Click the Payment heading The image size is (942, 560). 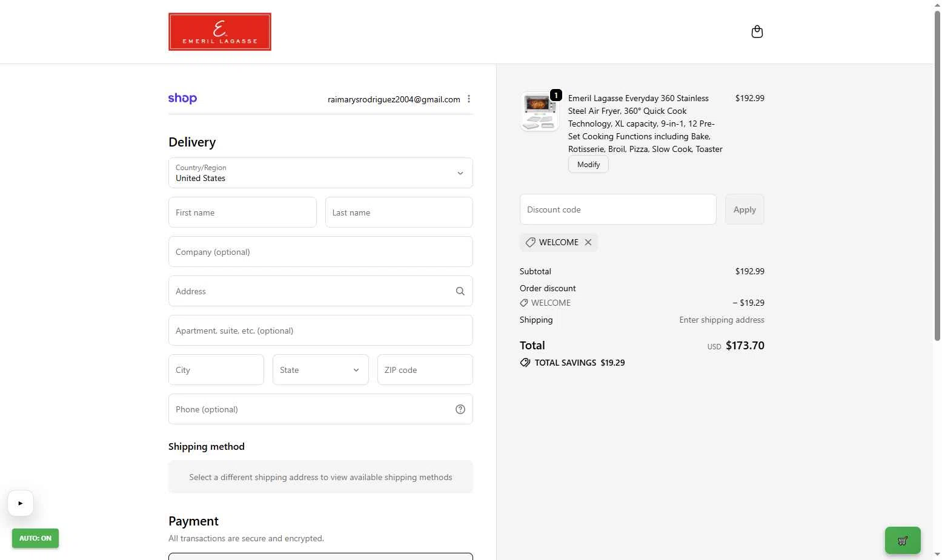(193, 521)
